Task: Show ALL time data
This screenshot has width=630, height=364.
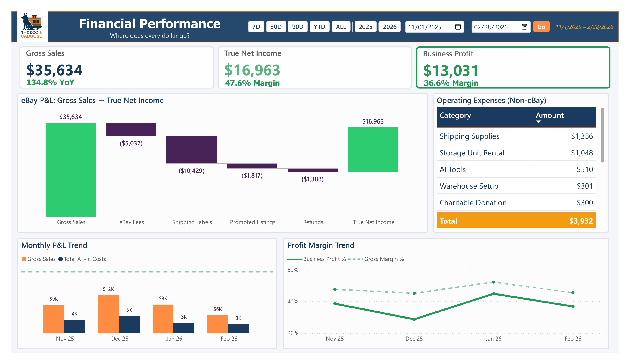Action: pyautogui.click(x=341, y=27)
